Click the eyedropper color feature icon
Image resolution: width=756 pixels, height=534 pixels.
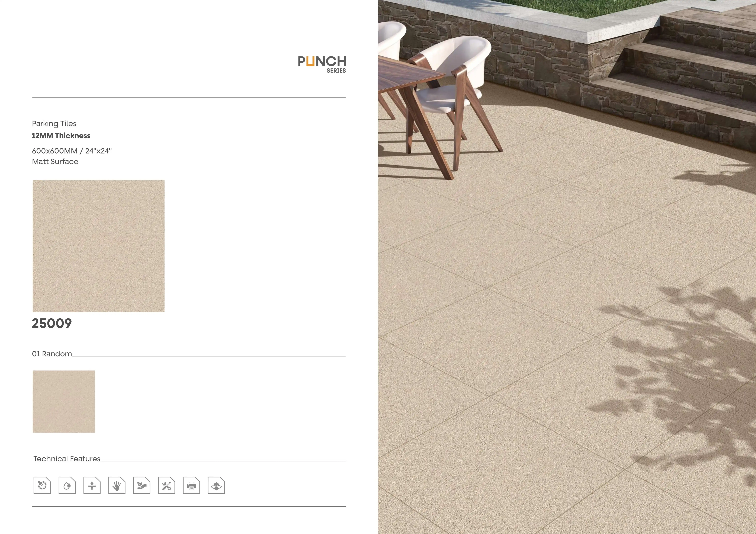tap(42, 485)
